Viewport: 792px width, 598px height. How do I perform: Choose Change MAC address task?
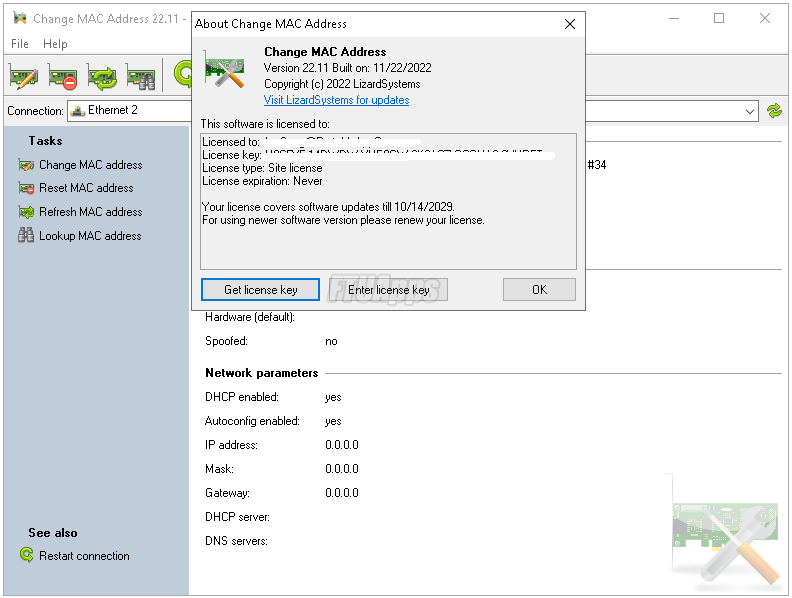pos(91,165)
